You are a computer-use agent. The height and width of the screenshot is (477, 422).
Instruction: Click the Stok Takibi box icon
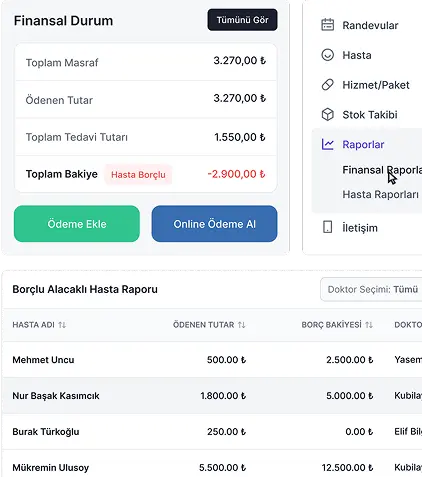point(327,115)
